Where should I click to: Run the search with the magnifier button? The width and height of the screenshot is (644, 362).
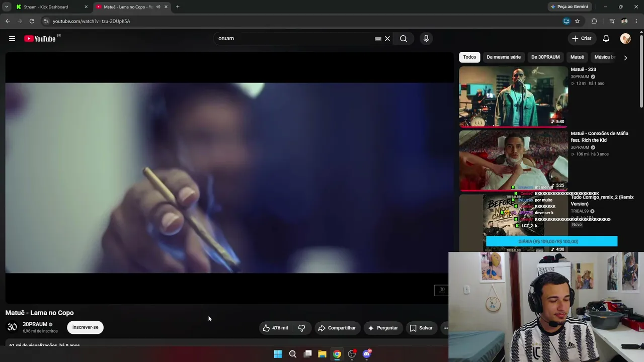[404, 39]
